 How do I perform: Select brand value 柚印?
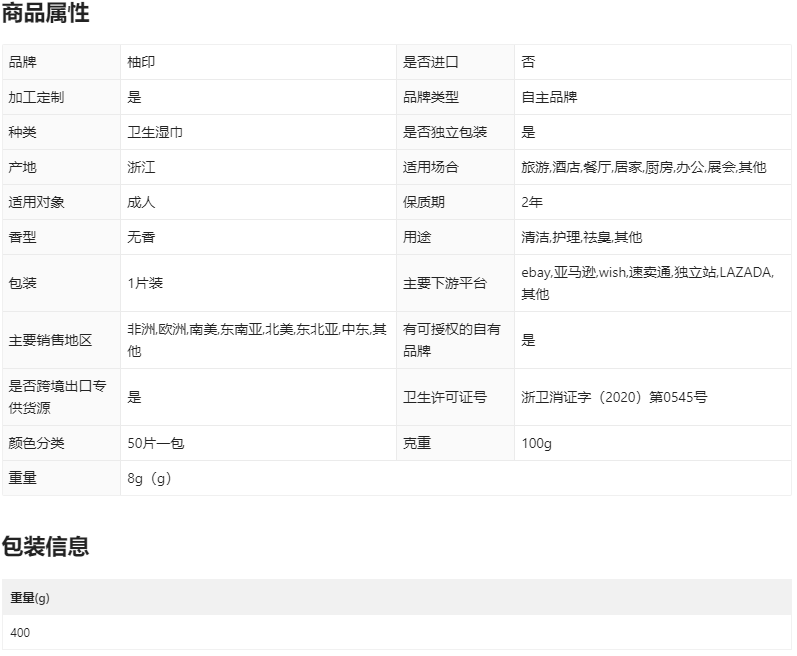coord(141,62)
